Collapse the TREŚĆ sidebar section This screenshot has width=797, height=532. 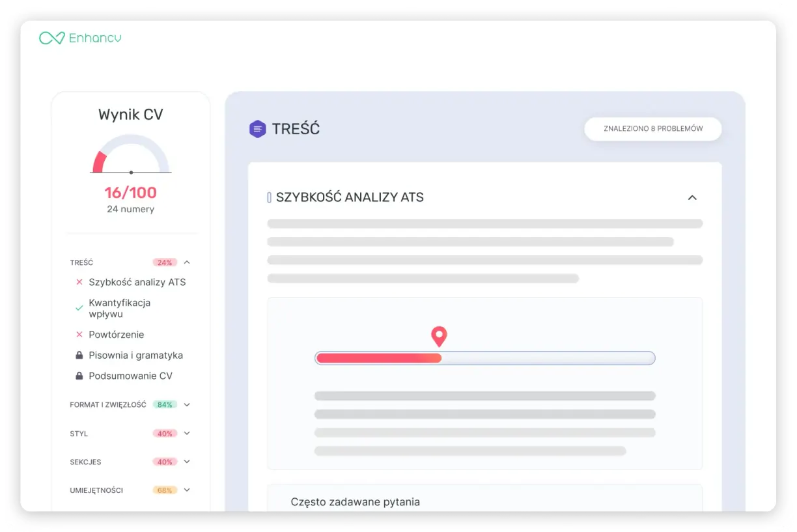[x=187, y=262]
